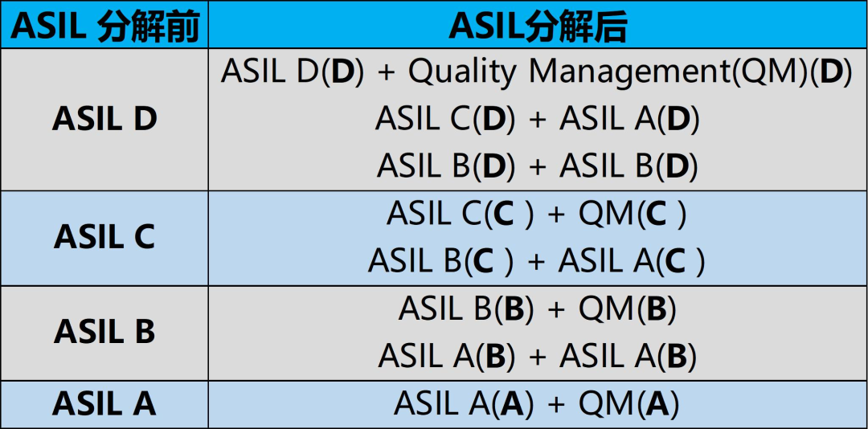Click the "ASIL C(C) + QM(C)" line
This screenshot has width=868, height=429.
click(x=538, y=214)
